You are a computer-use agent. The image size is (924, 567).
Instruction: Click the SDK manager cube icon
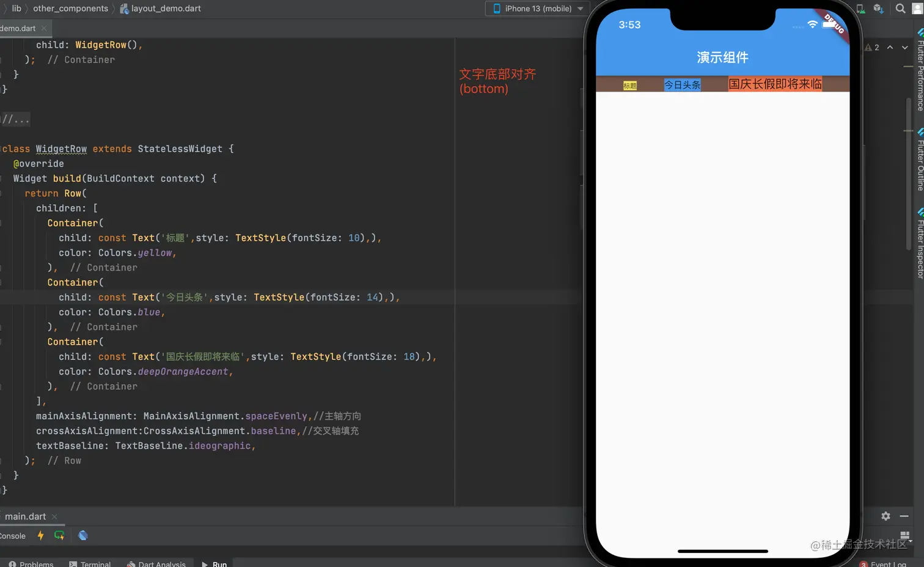click(879, 9)
